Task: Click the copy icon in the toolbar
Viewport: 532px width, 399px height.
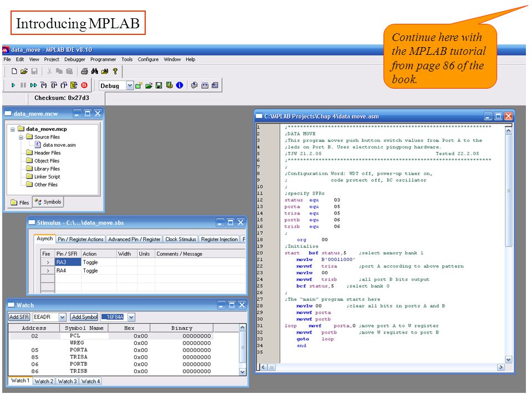Action: (x=59, y=71)
